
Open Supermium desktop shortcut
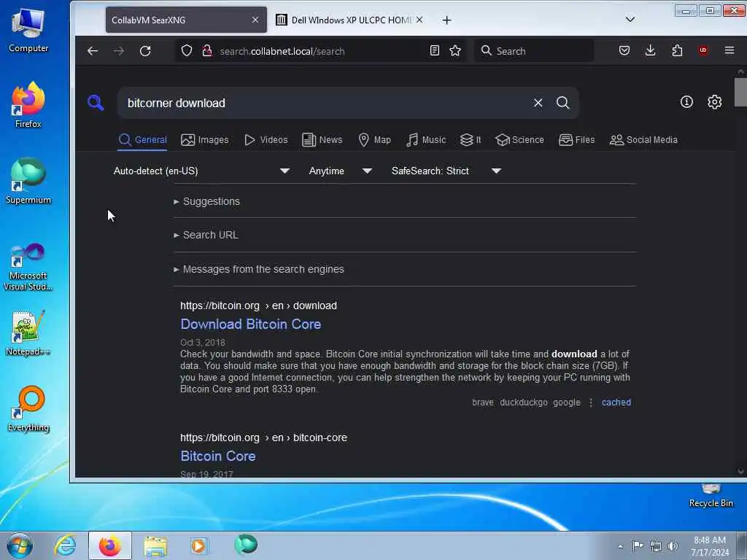pos(28,181)
